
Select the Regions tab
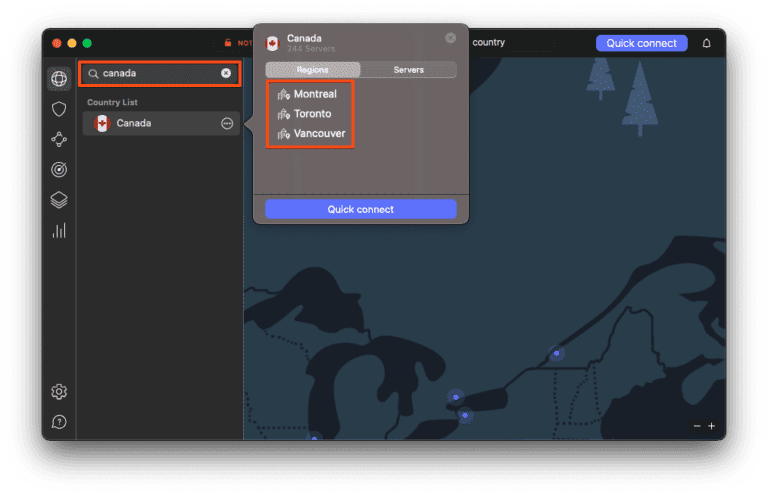(x=313, y=70)
